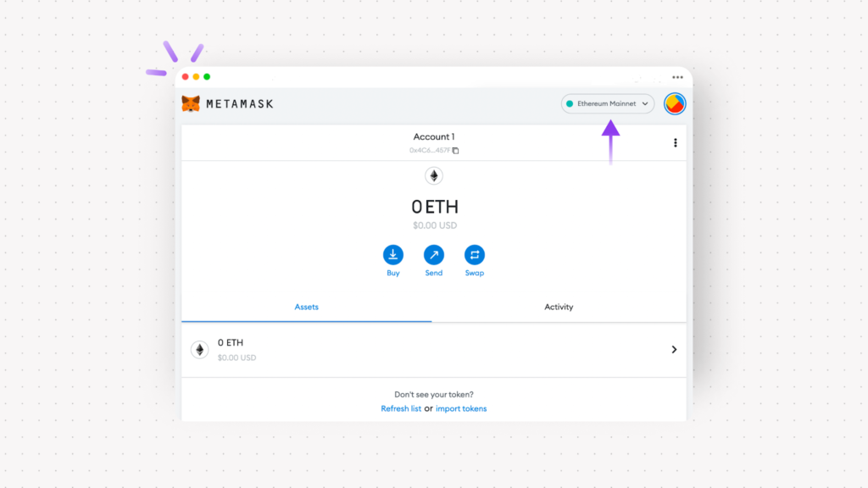Screen dimensions: 868x488
Task: Open the browser window three-dot menu
Action: tap(677, 77)
